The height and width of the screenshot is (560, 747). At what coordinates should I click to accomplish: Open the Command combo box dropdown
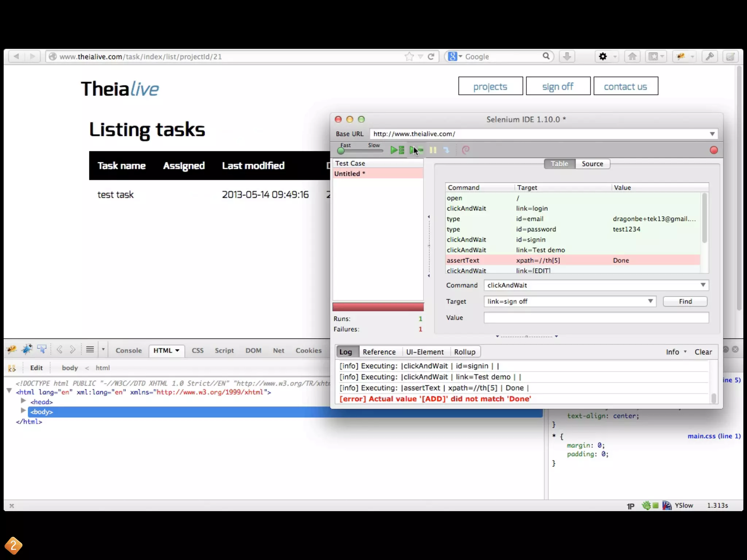click(x=703, y=285)
